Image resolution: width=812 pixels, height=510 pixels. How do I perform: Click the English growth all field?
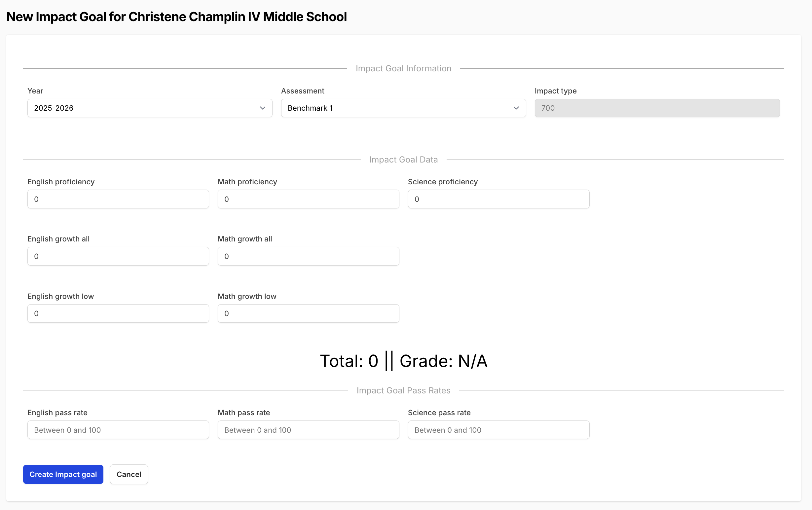tap(118, 256)
